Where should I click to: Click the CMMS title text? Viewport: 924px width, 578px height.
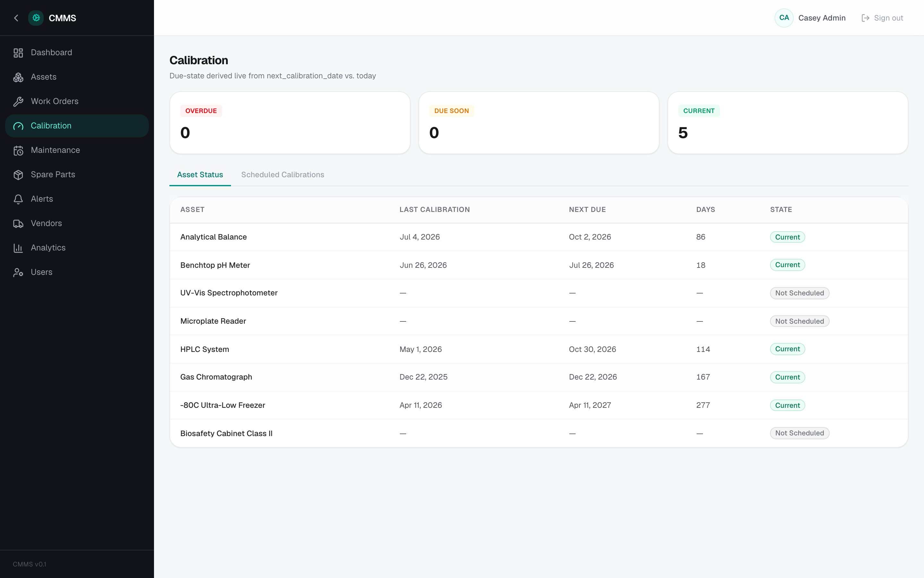[62, 18]
